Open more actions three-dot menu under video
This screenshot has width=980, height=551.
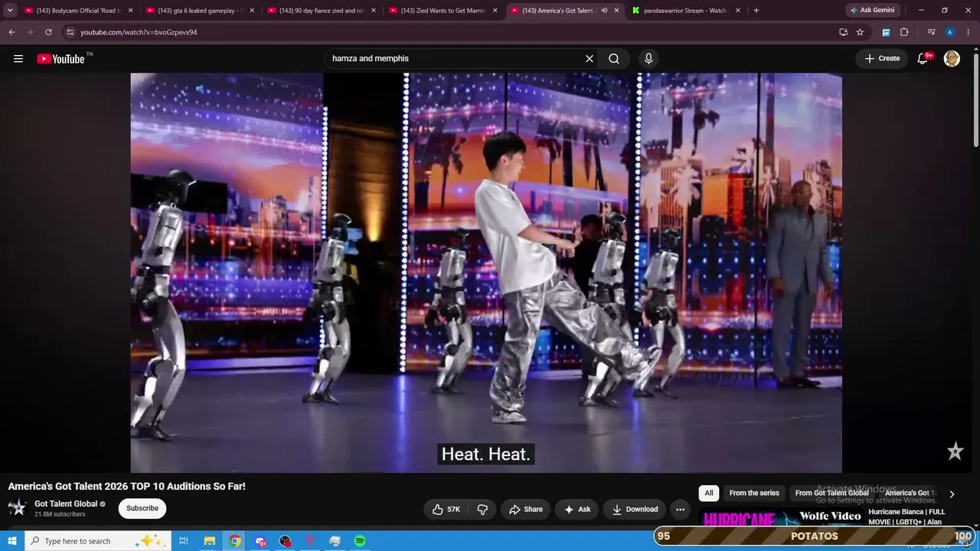pos(680,510)
